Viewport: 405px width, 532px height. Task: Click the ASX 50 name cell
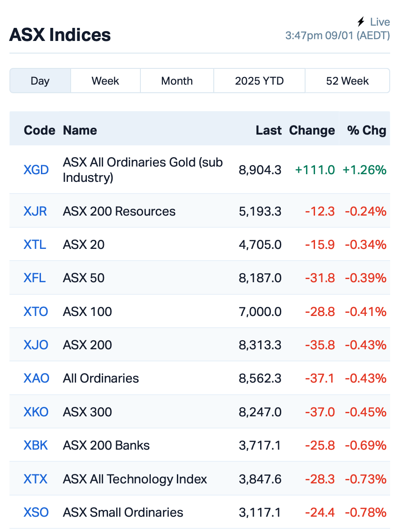(84, 278)
